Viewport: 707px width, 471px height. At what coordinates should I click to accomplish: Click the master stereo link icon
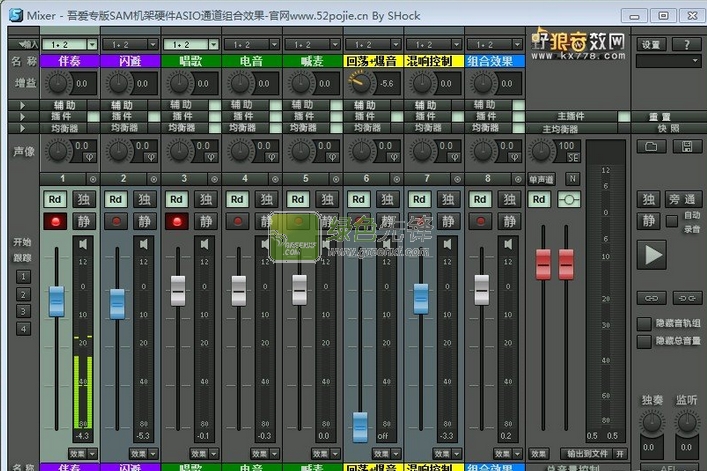coord(569,200)
